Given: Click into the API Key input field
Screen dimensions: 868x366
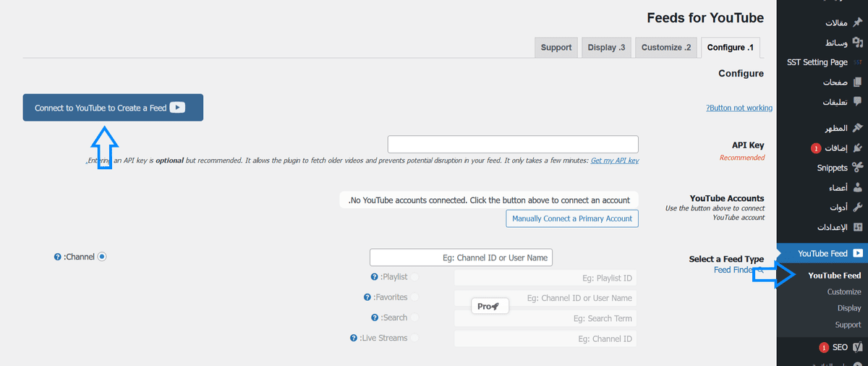Looking at the screenshot, I should pyautogui.click(x=513, y=145).
